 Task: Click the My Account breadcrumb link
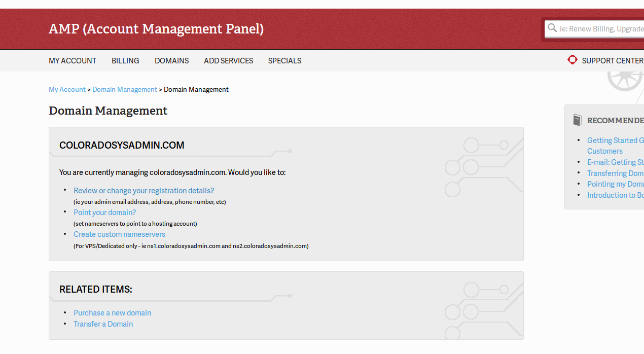[x=67, y=90]
